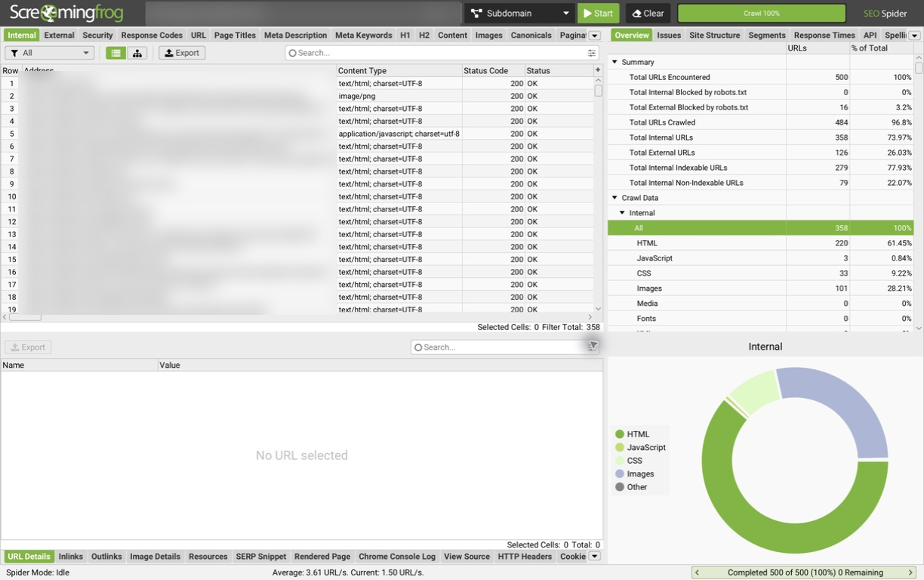Sort by Content Type column header
This screenshot has width=924, height=580.
pos(399,70)
